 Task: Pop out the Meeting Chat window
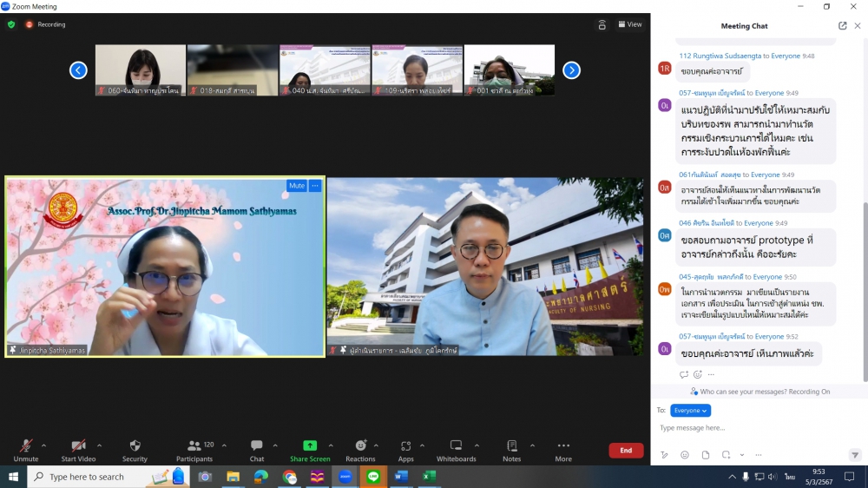tap(842, 26)
